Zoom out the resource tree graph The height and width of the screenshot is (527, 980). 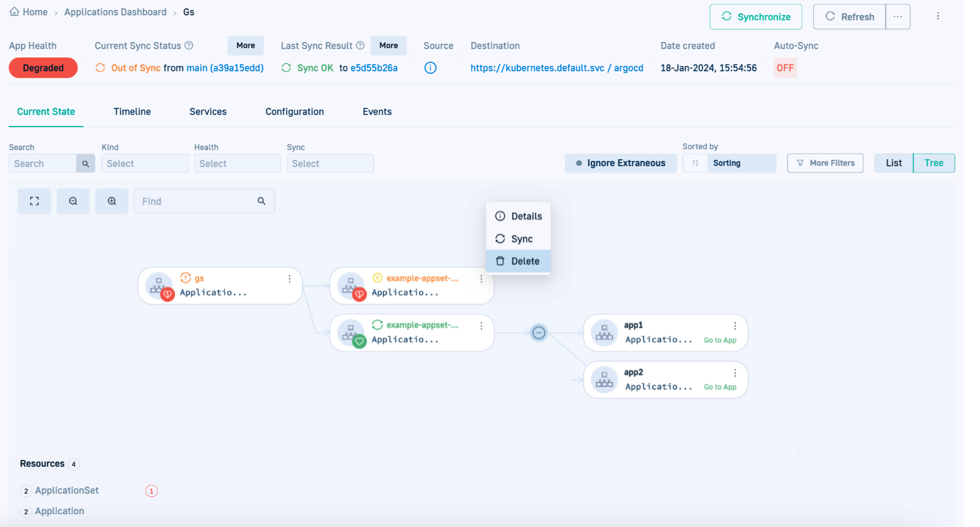(x=73, y=201)
